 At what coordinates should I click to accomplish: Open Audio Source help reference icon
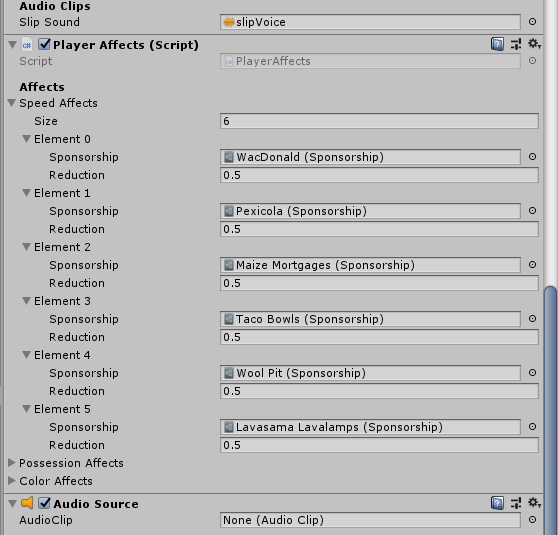point(497,503)
